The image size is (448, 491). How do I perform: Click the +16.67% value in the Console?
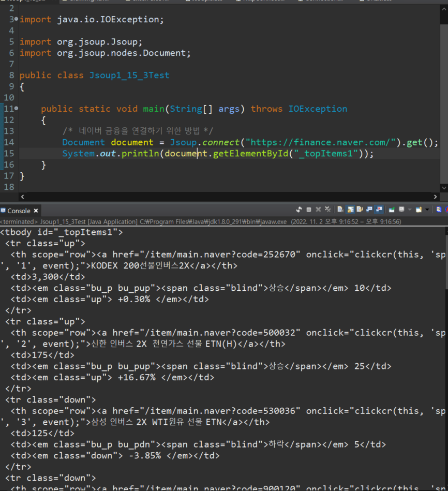coord(137,377)
